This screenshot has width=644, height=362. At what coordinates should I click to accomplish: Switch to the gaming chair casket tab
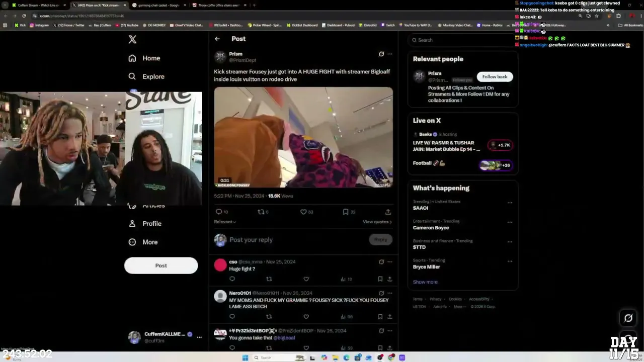(x=159, y=5)
